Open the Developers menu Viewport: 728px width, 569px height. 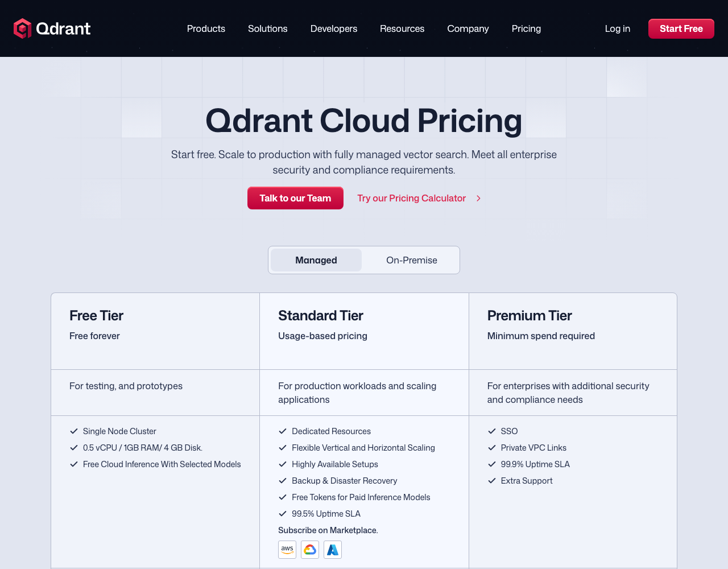click(x=334, y=28)
